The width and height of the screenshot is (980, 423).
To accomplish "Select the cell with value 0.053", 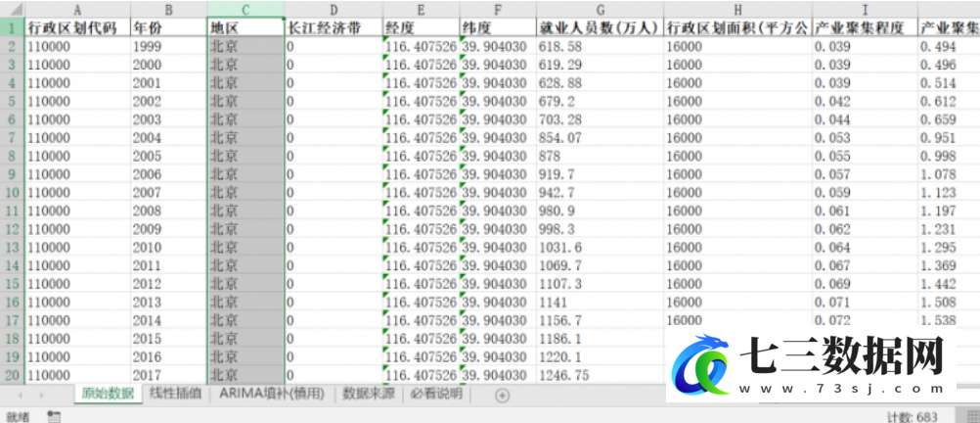I will pyautogui.click(x=865, y=137).
